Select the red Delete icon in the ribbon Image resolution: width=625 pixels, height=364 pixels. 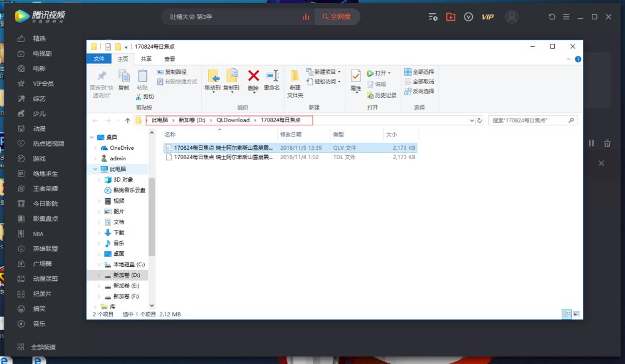pyautogui.click(x=253, y=76)
